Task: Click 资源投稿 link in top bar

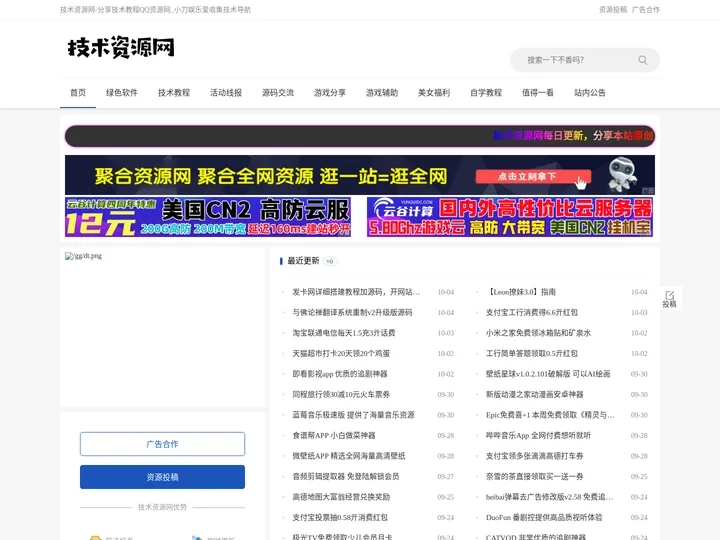Action: click(x=613, y=10)
